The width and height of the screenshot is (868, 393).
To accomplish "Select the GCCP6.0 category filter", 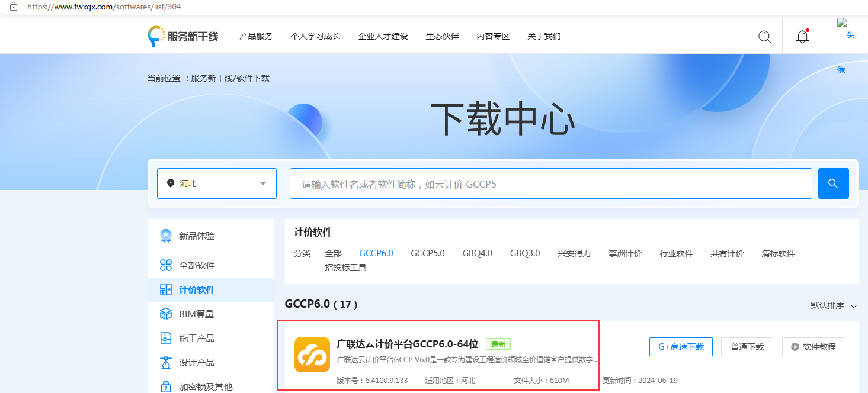I will tap(376, 253).
